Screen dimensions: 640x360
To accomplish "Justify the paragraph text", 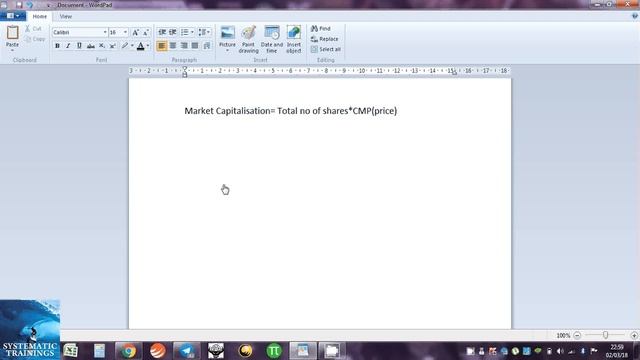I will (x=195, y=46).
